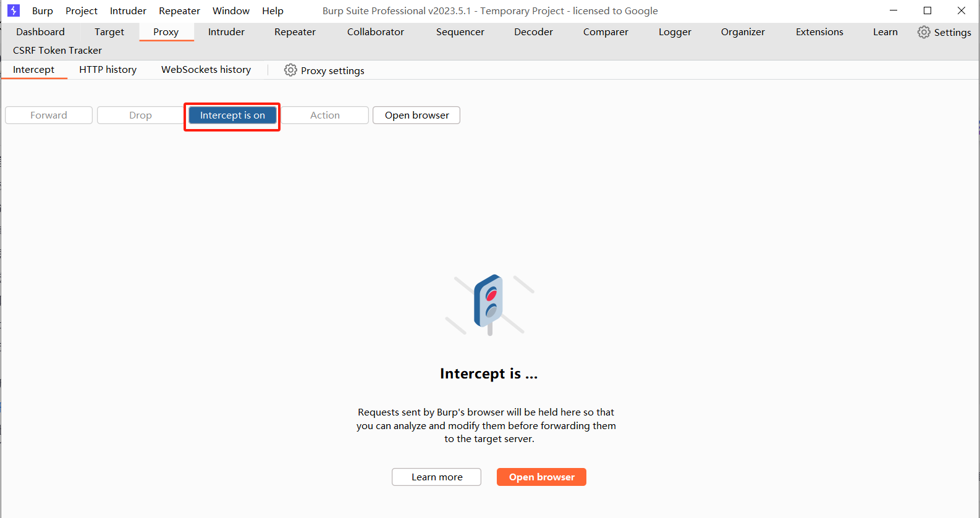Viewport: 980px width, 518px height.
Task: Open the Comparer tab
Action: (x=606, y=32)
